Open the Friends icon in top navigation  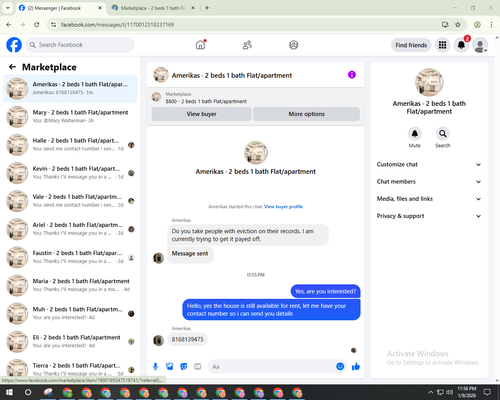click(247, 45)
